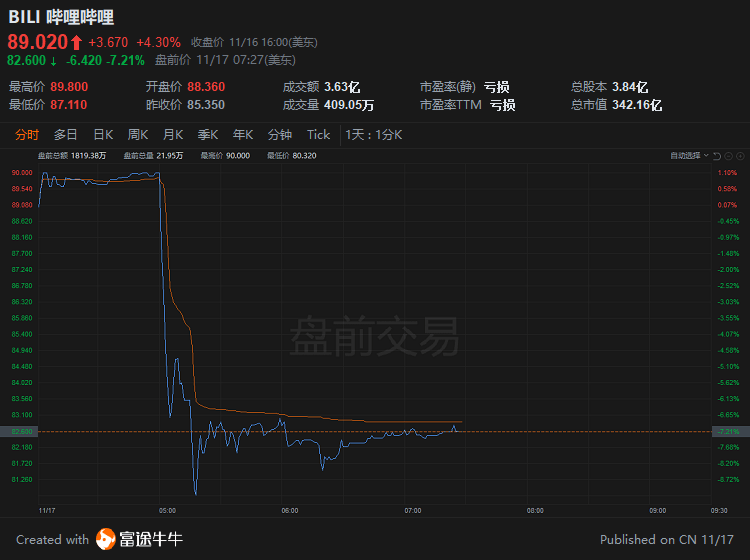Switch to the Tick tab
The width and height of the screenshot is (750, 560).
coord(319,135)
